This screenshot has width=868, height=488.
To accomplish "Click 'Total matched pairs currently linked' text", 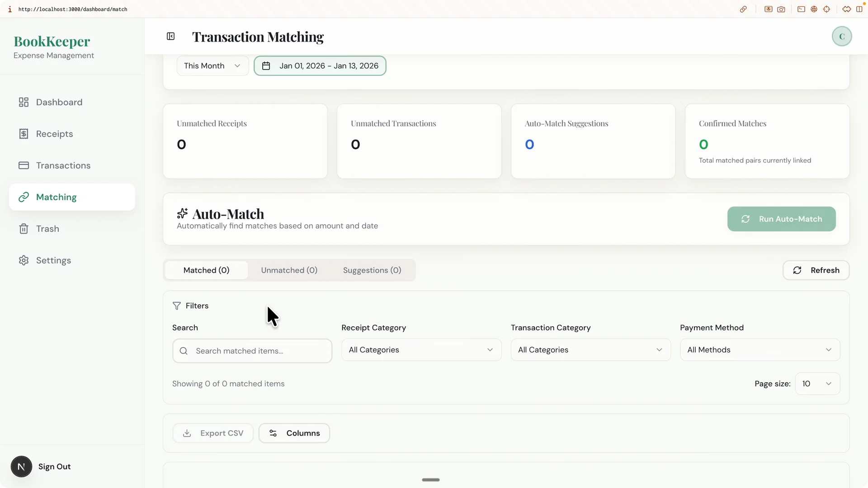I will [755, 160].
